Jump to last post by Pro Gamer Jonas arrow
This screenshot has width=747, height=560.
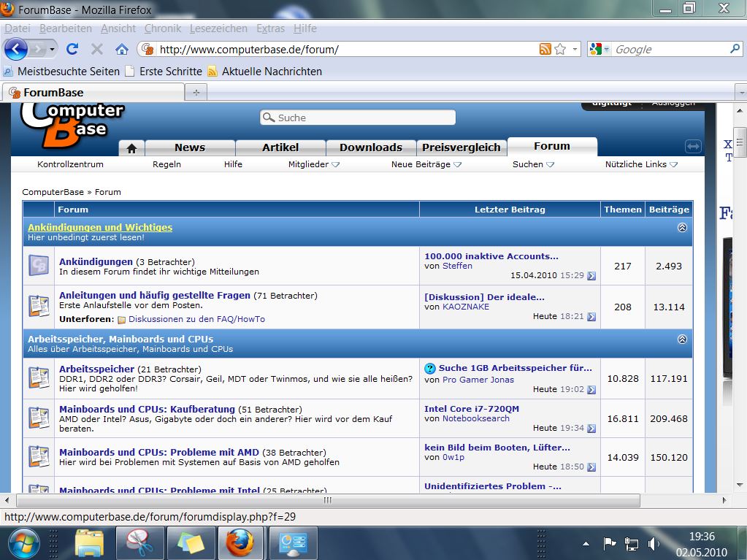pos(591,390)
